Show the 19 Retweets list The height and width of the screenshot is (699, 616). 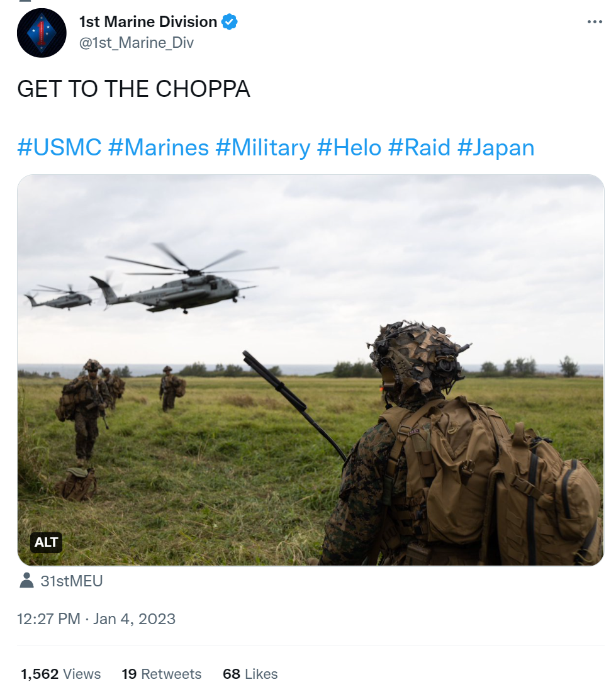tap(161, 674)
